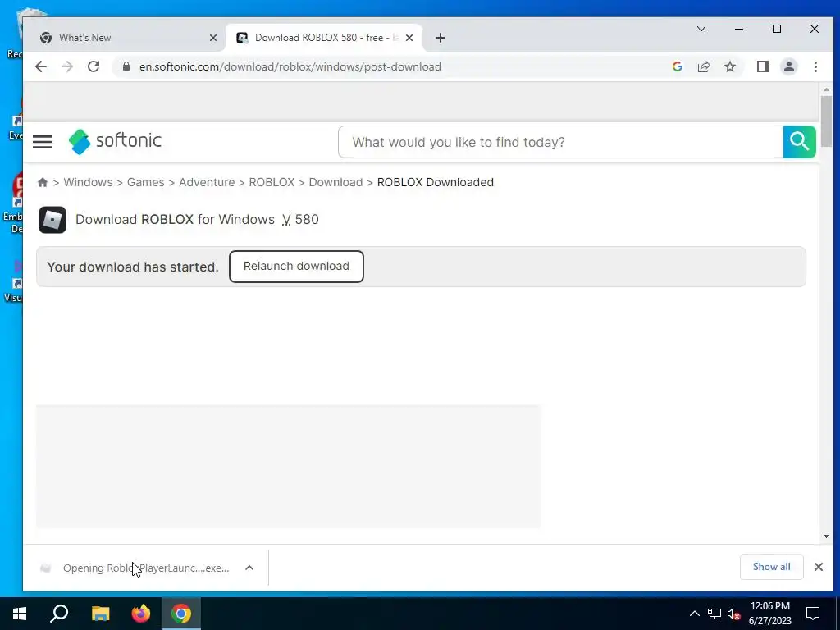Click the 'Download ROBLOX for Windows' heading
840x630 pixels.
click(176, 220)
